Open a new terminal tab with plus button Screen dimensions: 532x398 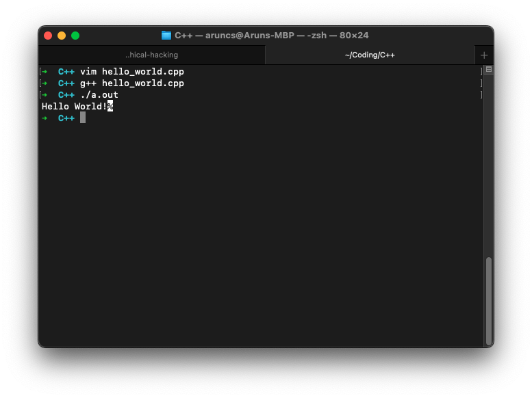click(484, 55)
